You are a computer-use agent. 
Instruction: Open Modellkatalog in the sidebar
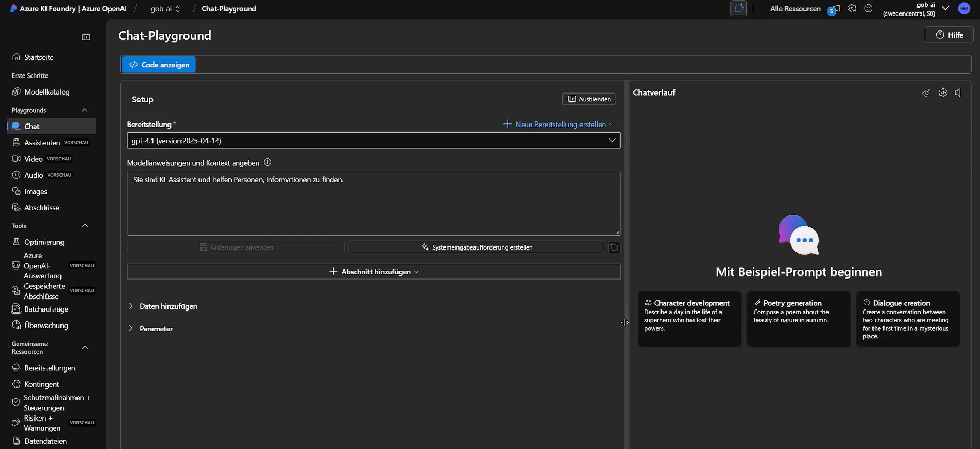click(47, 92)
